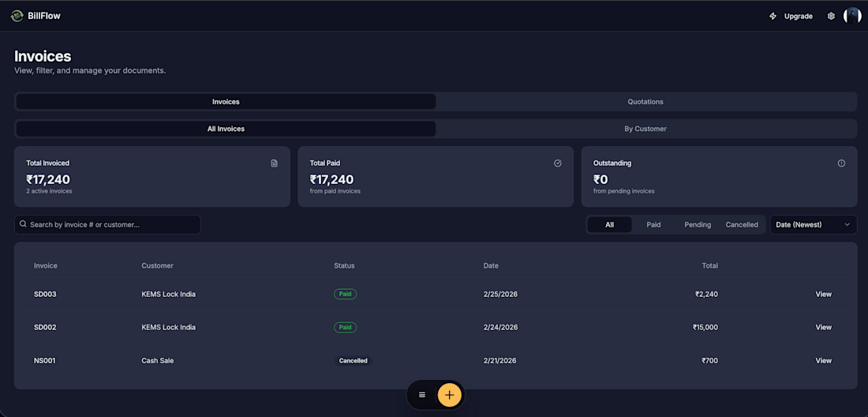The width and height of the screenshot is (868, 417).
Task: Click the Invoice column header
Action: (x=46, y=266)
